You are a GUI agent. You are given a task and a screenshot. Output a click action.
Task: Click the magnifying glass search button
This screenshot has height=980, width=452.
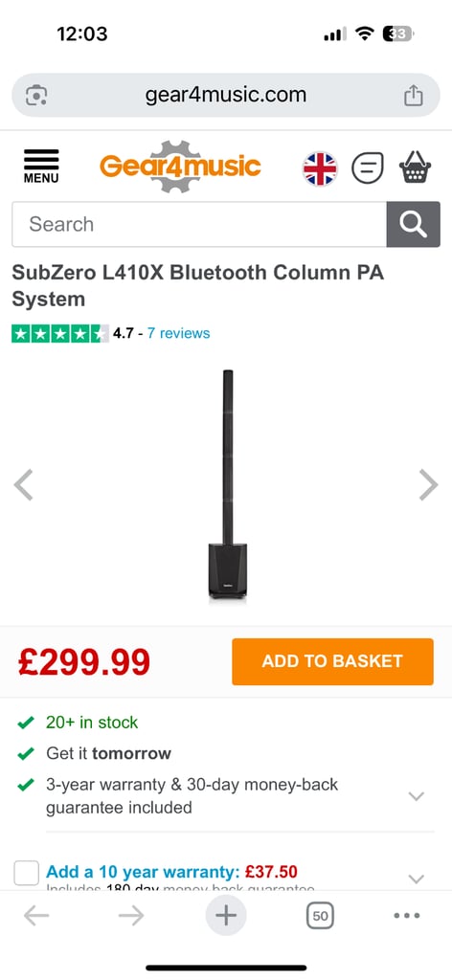414,224
